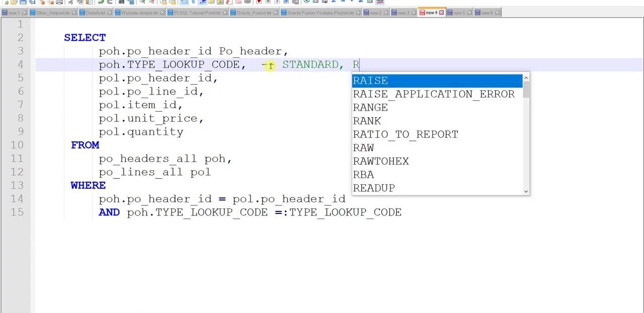Screen dimensions: 644x313
Task: Click ':TYPE_LOOKUP_CODE' bind parameter text
Action: pos(342,212)
